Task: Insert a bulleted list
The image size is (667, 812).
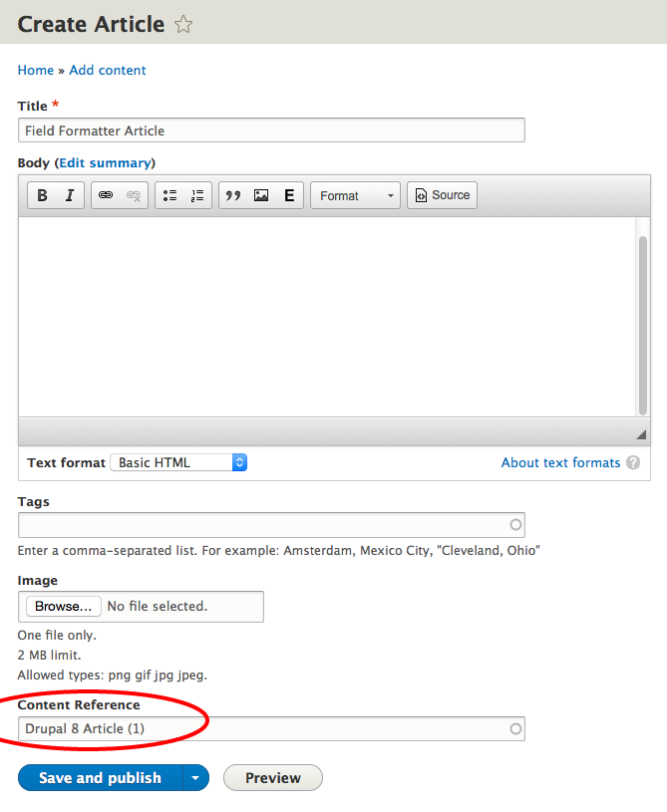Action: point(170,195)
